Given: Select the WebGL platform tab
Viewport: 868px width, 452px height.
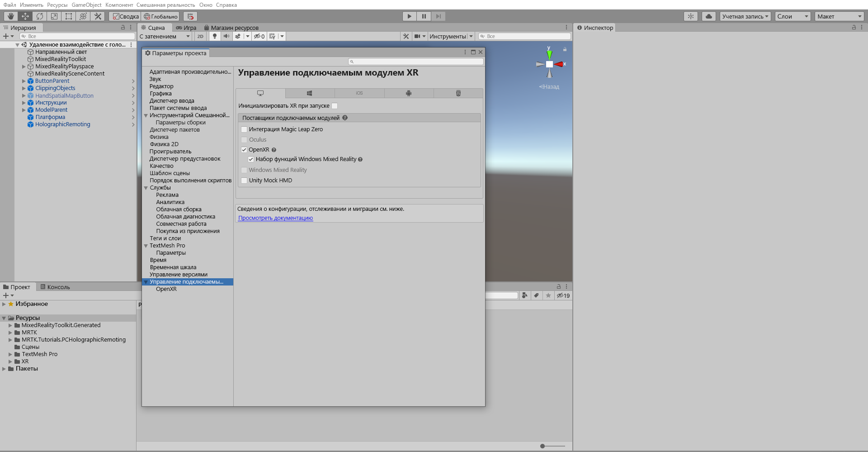Looking at the screenshot, I should 458,93.
